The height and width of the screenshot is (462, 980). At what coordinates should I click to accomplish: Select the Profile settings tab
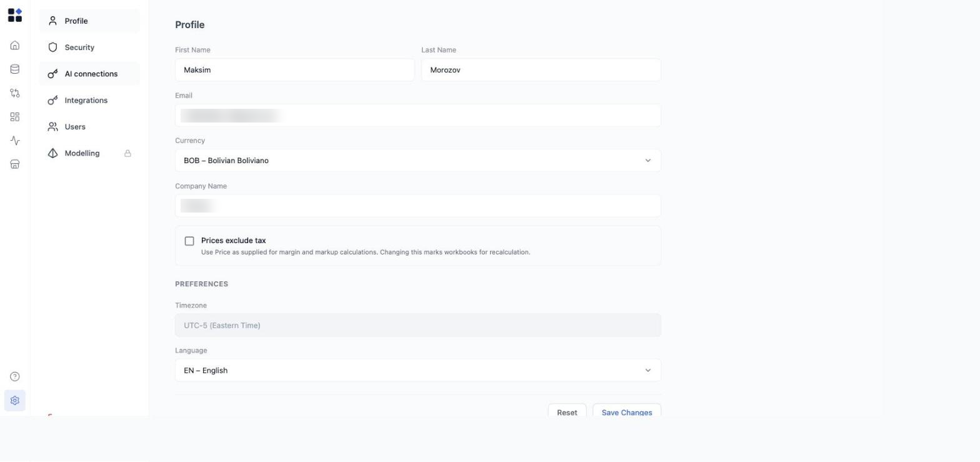tap(89, 21)
